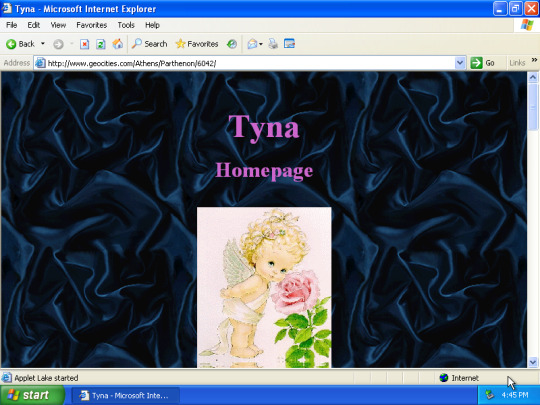This screenshot has height=405, width=540.
Task: Open the Favorites star toolbar button
Action: coord(197,44)
